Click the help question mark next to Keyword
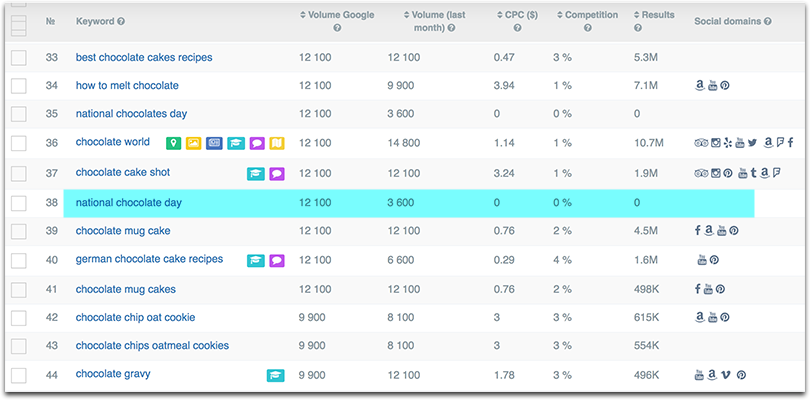The image size is (810, 400). 121,22
